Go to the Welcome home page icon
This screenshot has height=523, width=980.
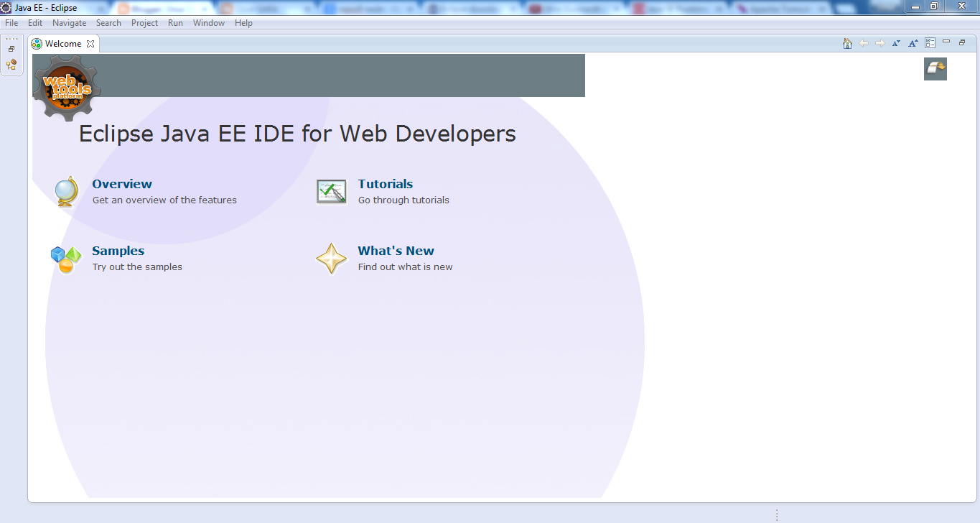coord(847,43)
